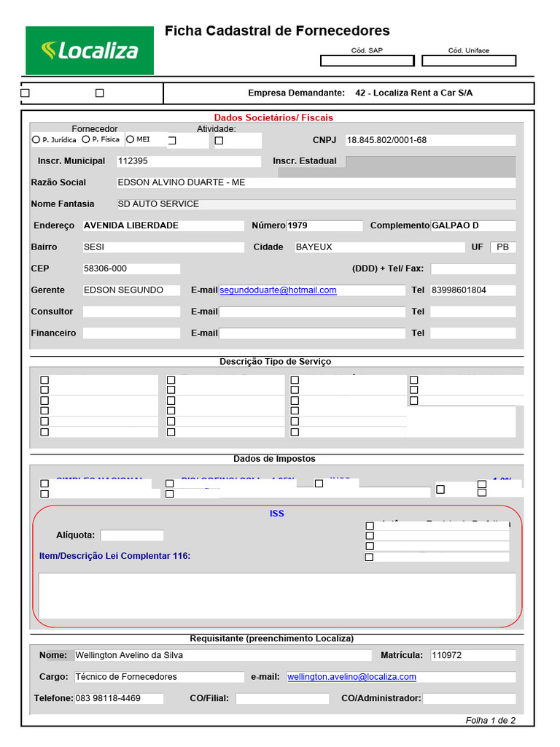Click the Inscr. Municipal field

click(189, 161)
